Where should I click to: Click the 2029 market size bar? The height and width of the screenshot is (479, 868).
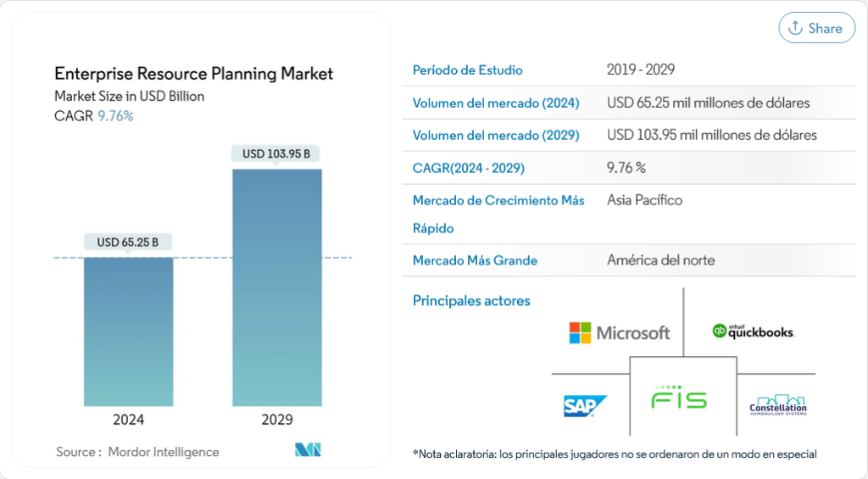point(276,287)
